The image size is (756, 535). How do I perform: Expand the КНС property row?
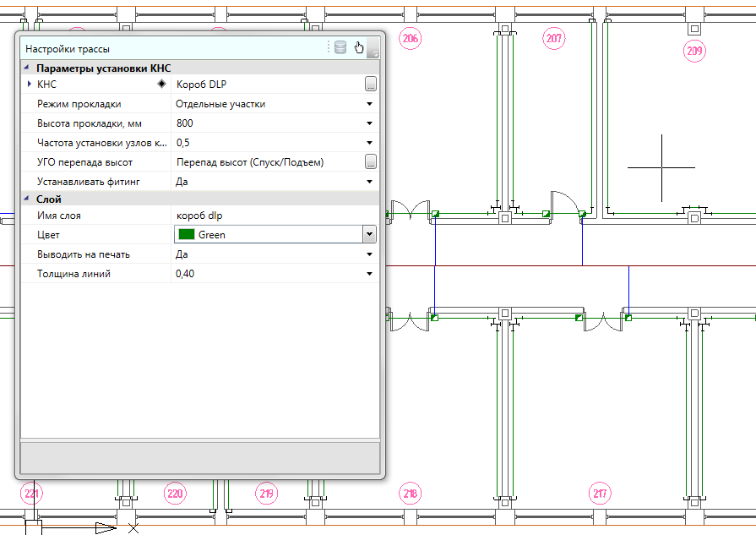(x=30, y=84)
